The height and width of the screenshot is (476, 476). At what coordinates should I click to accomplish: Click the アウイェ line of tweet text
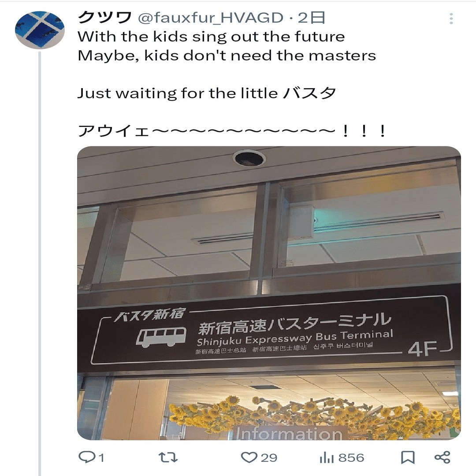click(x=232, y=131)
